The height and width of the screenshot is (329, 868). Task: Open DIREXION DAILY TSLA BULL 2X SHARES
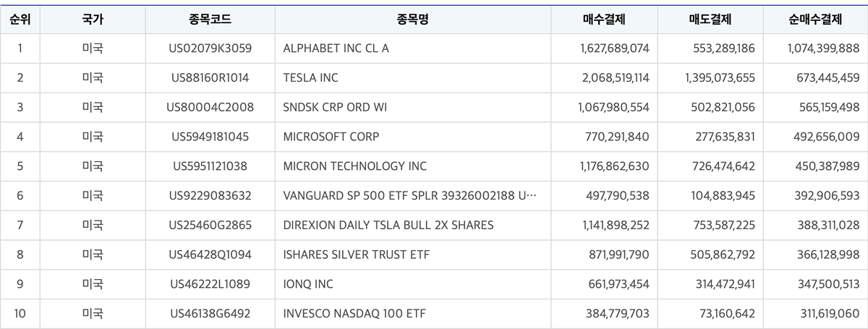click(x=388, y=226)
